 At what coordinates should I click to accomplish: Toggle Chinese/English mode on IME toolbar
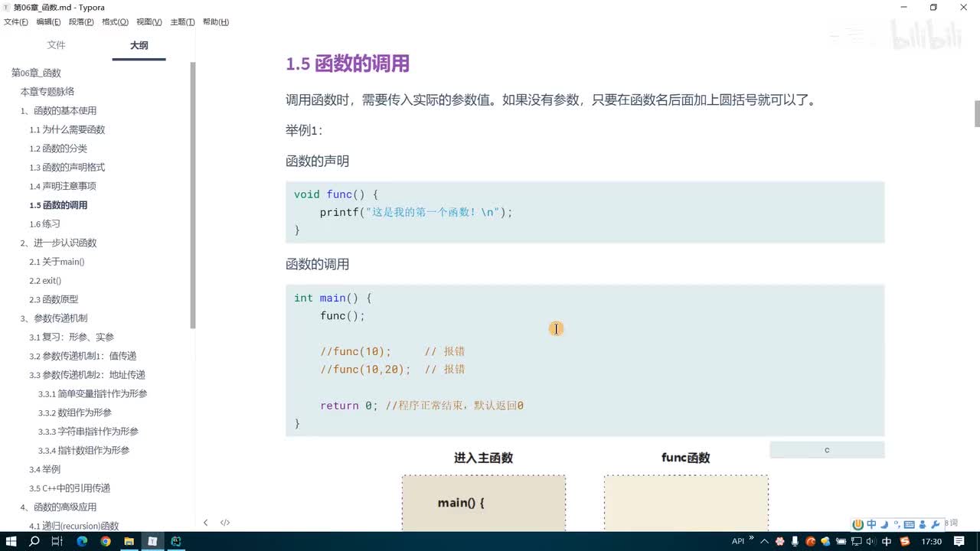pos(871,525)
